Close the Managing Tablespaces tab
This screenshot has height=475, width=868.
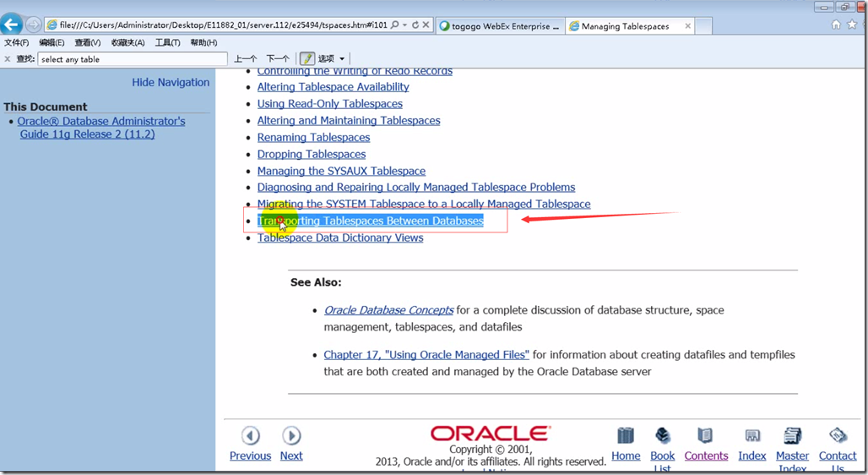(687, 26)
